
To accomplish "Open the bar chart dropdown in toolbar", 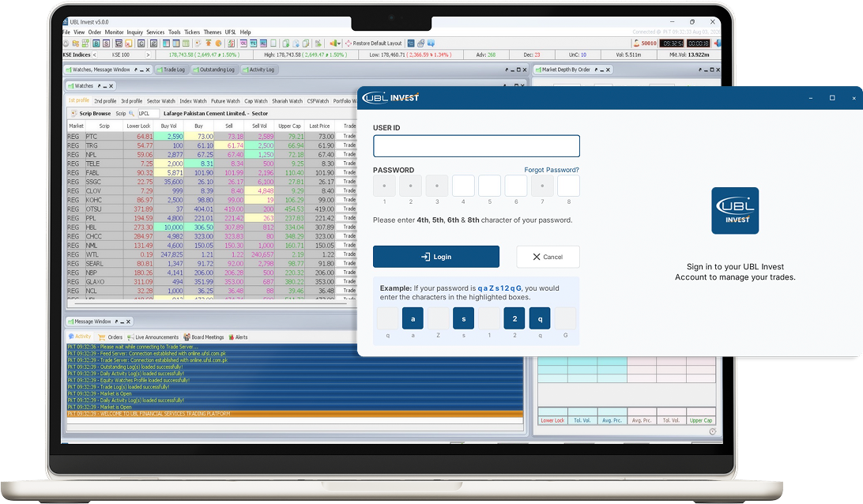I will pos(335,43).
